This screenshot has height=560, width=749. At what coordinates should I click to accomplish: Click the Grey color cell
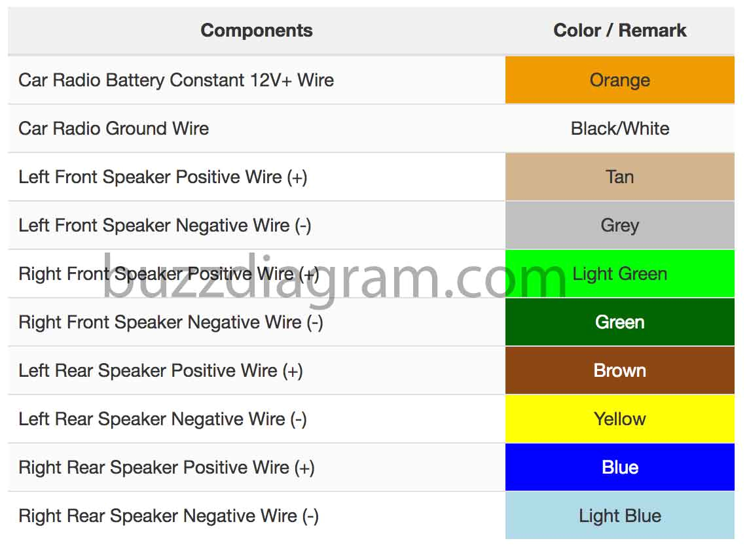pyautogui.click(x=619, y=225)
